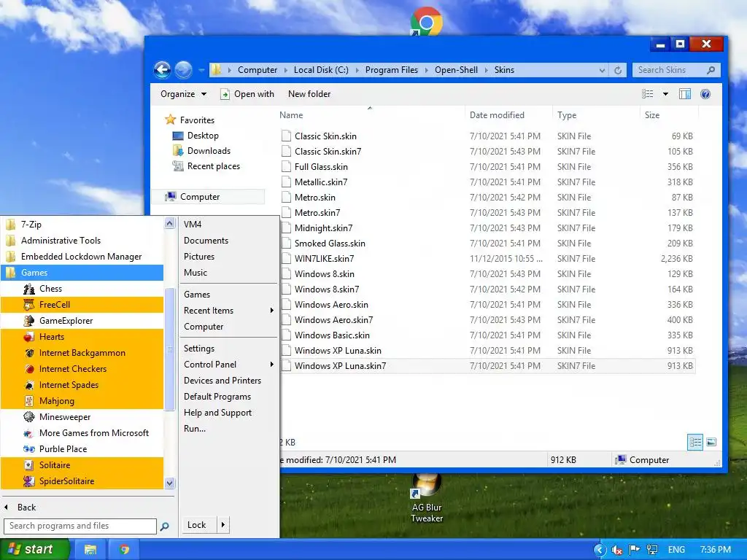Viewport: 747px width, 560px height.
Task: Launch Mahjong game
Action: pyautogui.click(x=82, y=401)
